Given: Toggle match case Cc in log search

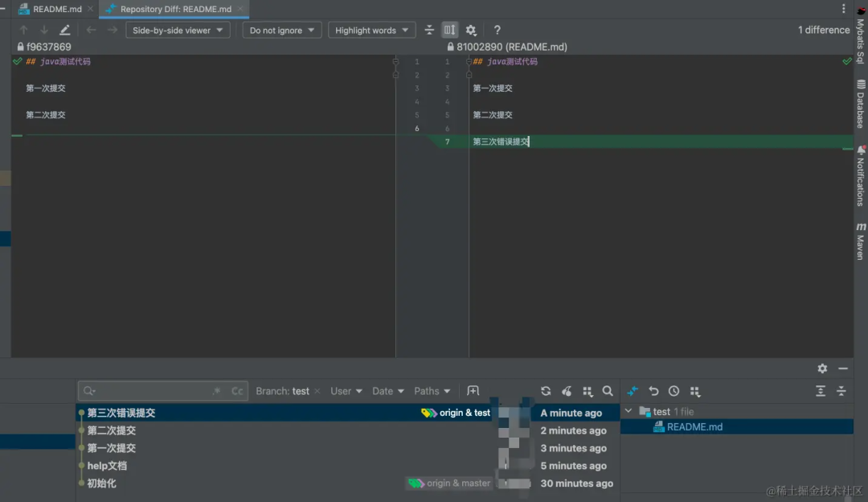Looking at the screenshot, I should 237,391.
